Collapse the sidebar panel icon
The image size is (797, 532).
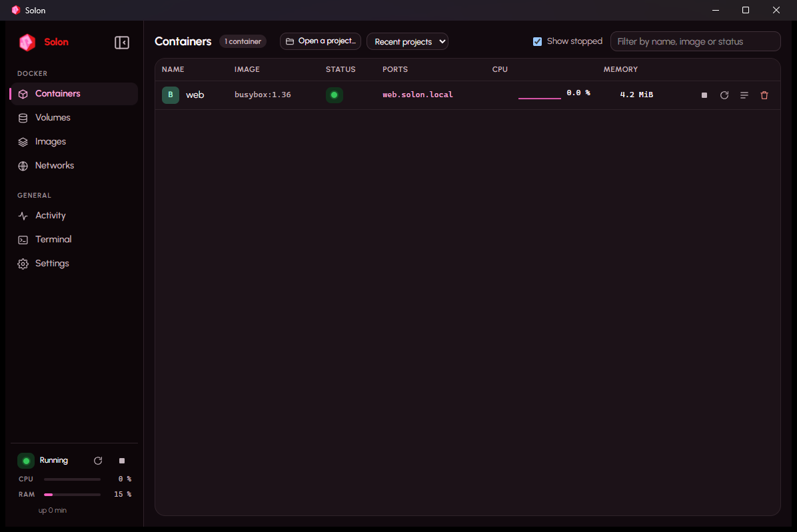[121, 42]
